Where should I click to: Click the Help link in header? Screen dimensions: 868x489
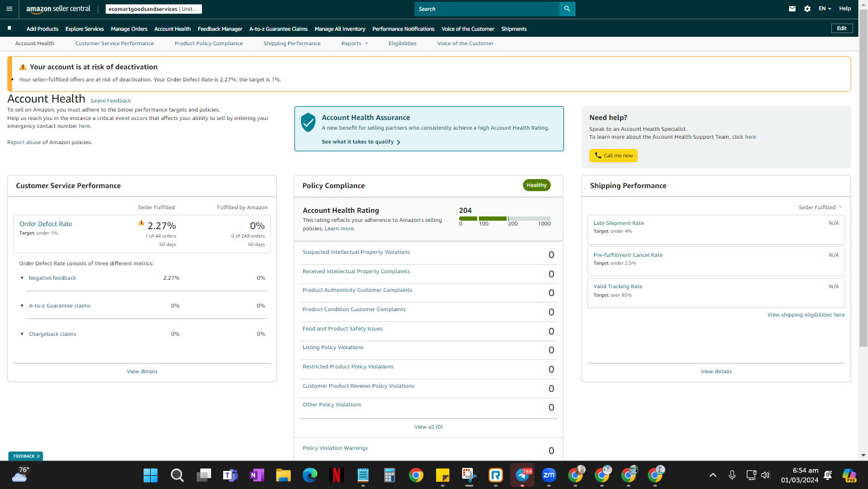tap(845, 9)
